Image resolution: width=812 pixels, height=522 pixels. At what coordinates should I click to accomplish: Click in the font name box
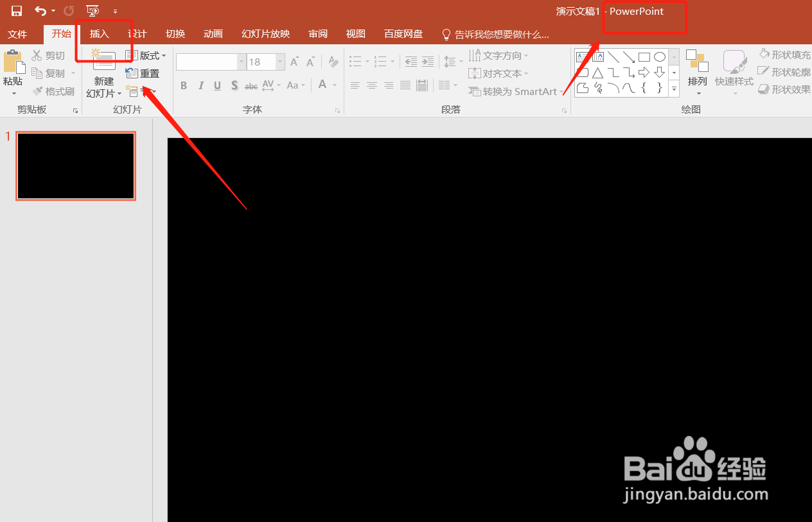pyautogui.click(x=207, y=62)
